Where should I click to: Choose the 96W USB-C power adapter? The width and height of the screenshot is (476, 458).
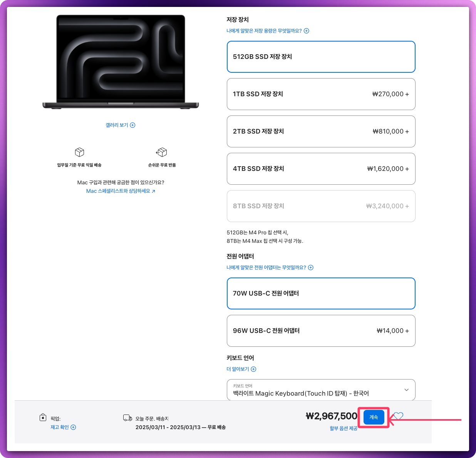tap(321, 331)
